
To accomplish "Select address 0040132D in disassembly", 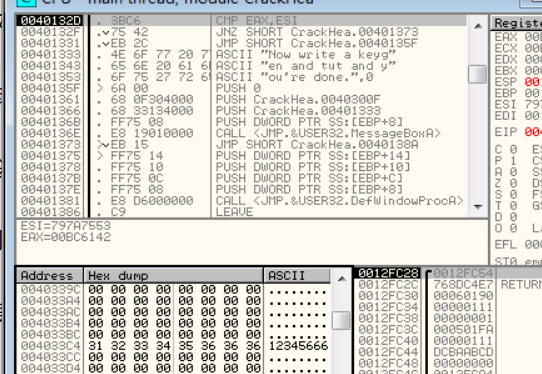I will (50, 21).
